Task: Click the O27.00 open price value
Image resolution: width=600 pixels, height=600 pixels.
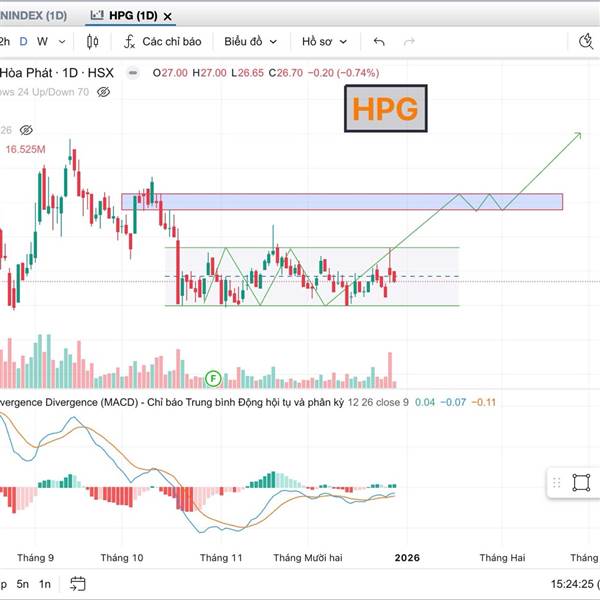Action: (x=170, y=73)
